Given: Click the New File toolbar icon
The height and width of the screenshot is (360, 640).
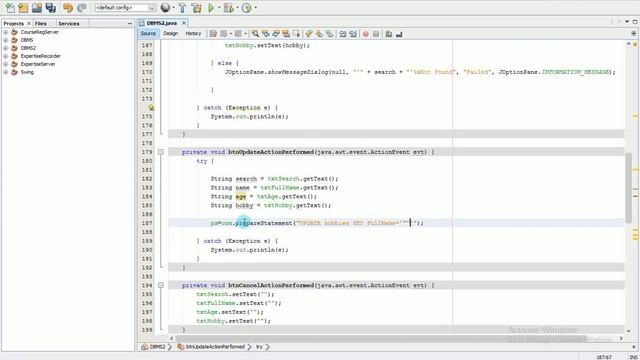Looking at the screenshot, I should [10, 7].
